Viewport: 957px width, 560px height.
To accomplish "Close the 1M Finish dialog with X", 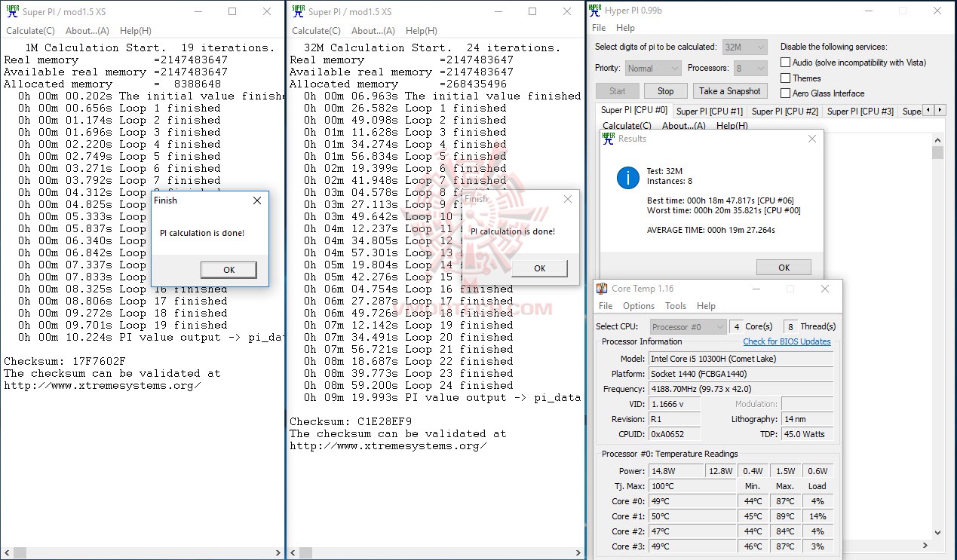I will point(257,200).
